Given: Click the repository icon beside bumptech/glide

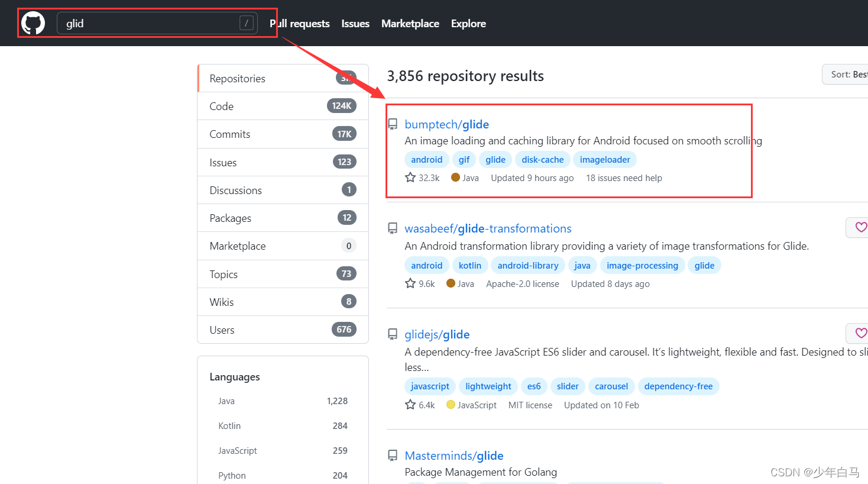Looking at the screenshot, I should click(x=393, y=124).
